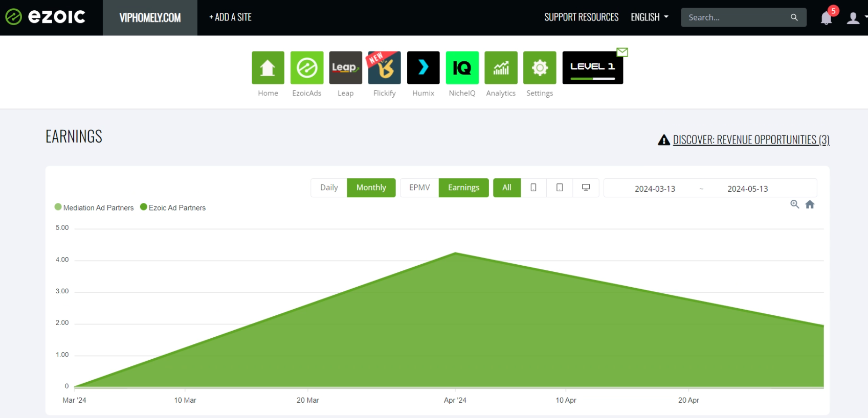The width and height of the screenshot is (868, 418).
Task: Open the Home dashboard icon
Action: tap(268, 67)
